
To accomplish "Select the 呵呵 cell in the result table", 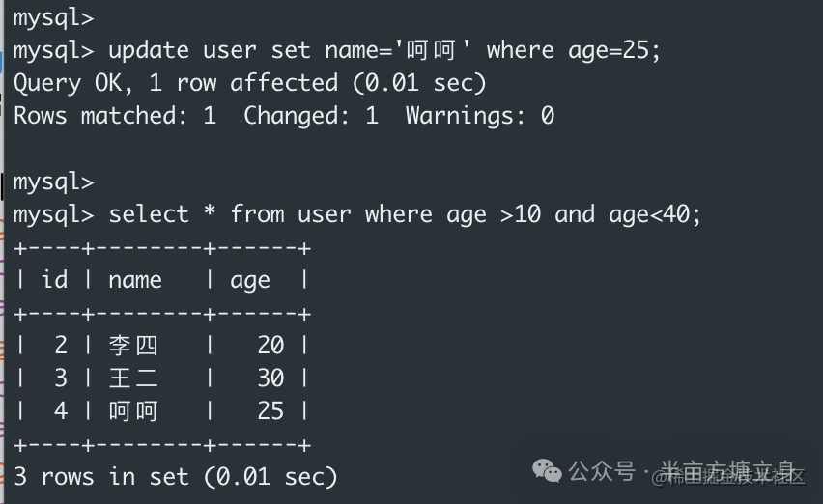I will 133,411.
